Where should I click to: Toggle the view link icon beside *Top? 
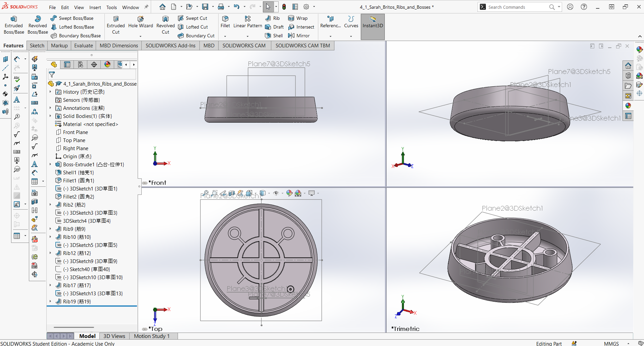145,329
